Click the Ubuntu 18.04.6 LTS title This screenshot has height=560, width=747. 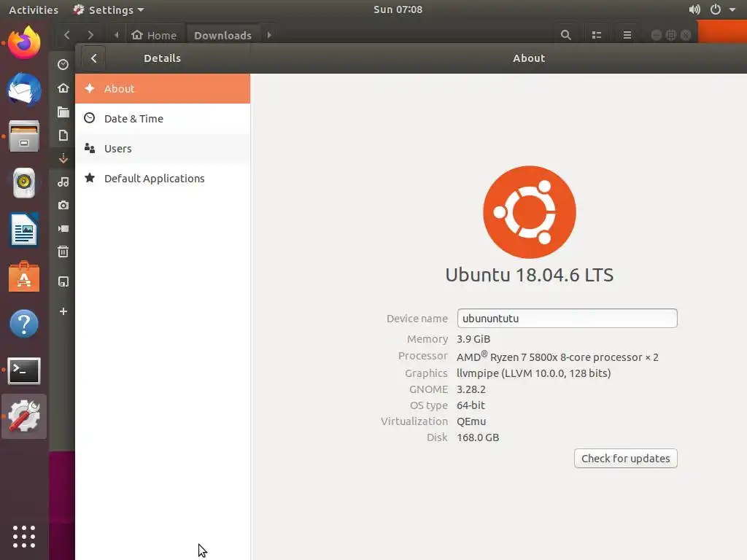click(x=530, y=275)
